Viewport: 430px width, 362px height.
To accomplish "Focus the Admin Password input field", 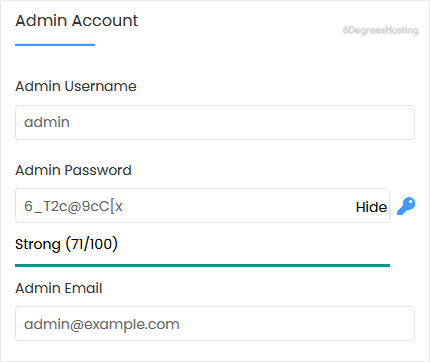I will click(x=202, y=206).
